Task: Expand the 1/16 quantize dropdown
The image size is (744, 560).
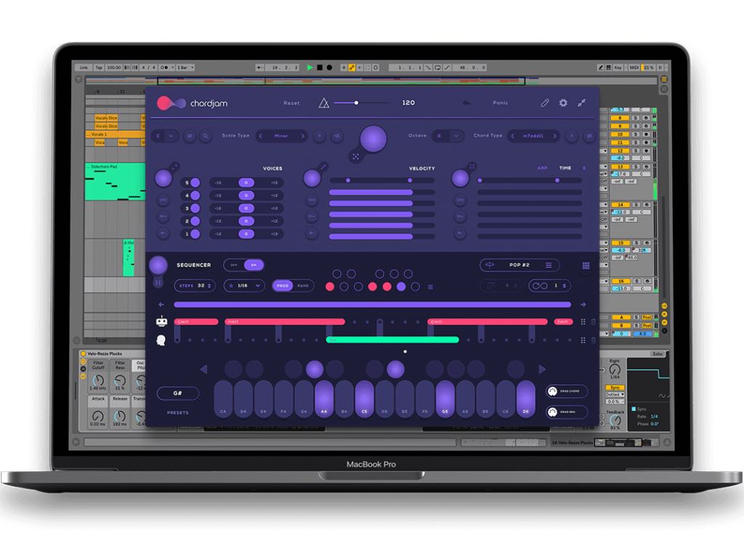Action: (x=243, y=286)
